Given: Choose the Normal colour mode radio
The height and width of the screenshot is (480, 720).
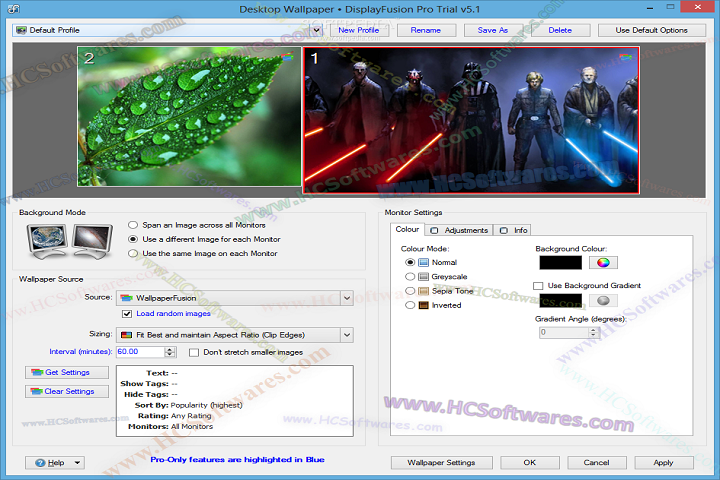Looking at the screenshot, I should point(410,262).
